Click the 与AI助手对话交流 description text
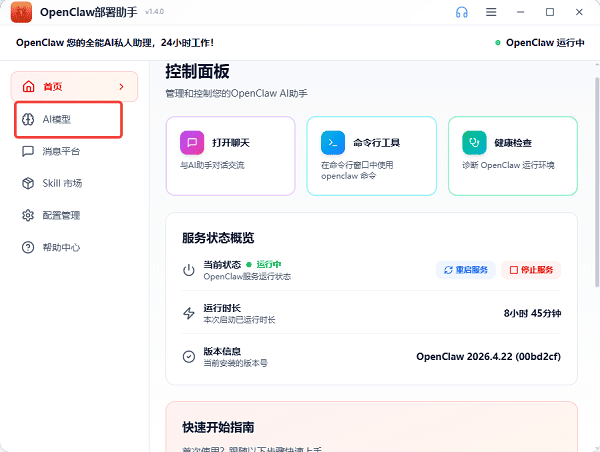The height and width of the screenshot is (452, 600). [212, 165]
